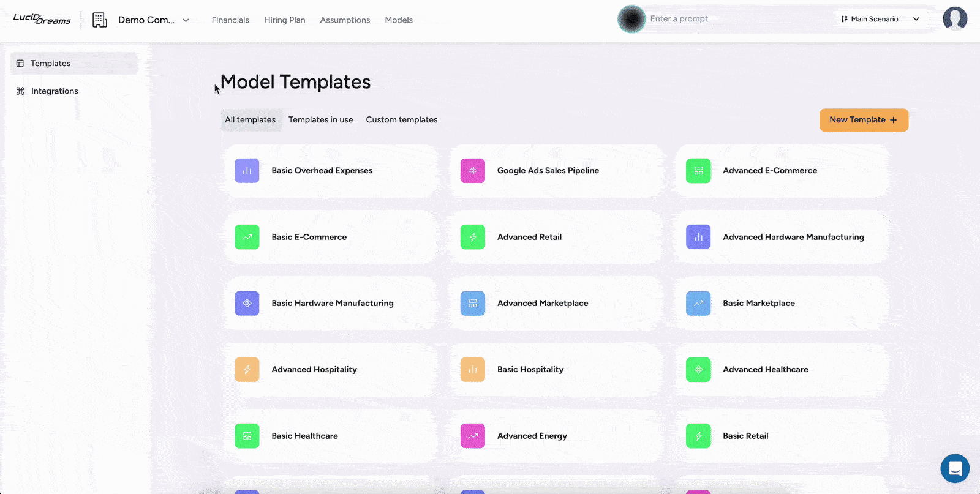The height and width of the screenshot is (494, 980).
Task: Click the Basic Healthcare icon
Action: tap(247, 436)
